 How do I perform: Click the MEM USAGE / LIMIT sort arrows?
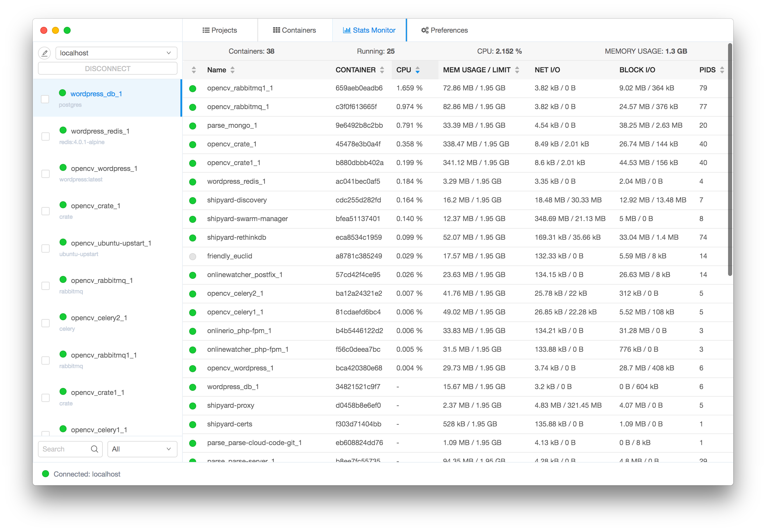pos(517,70)
